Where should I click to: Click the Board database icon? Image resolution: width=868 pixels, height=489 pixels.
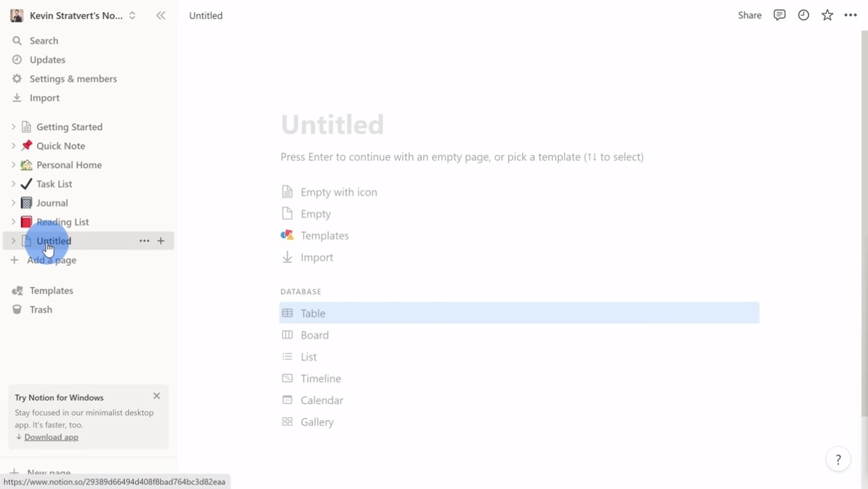pyautogui.click(x=288, y=335)
